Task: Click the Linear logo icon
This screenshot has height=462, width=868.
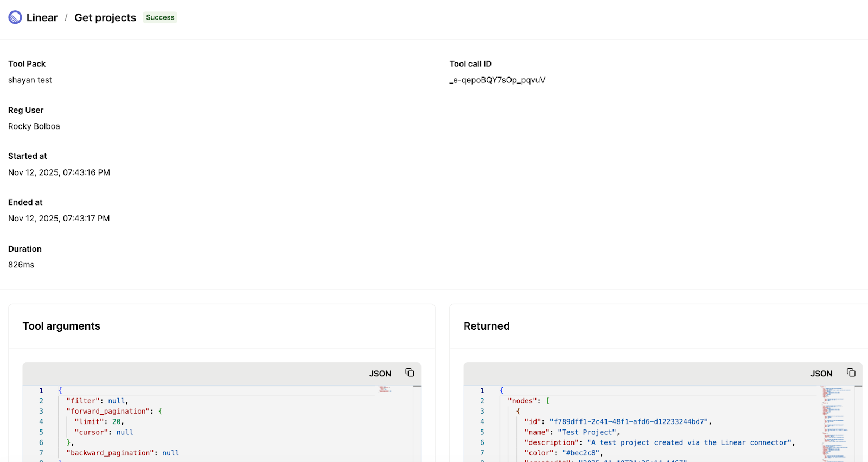Action: click(15, 17)
